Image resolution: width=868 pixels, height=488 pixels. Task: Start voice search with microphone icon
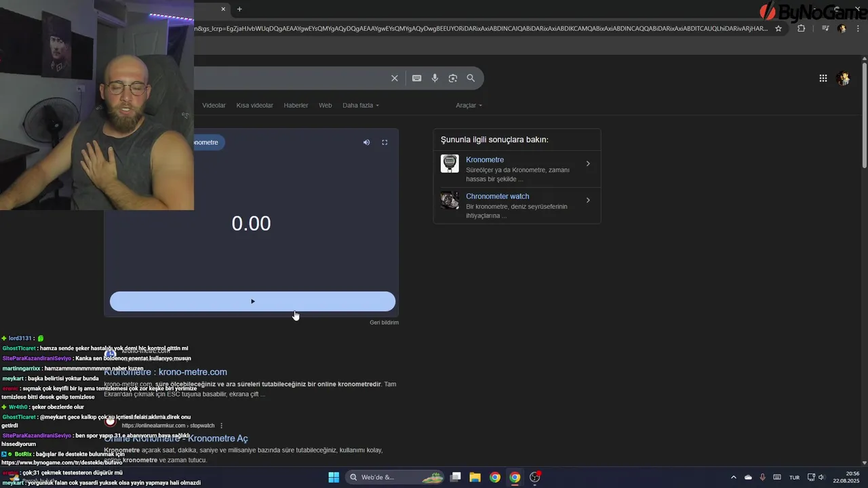coord(435,78)
